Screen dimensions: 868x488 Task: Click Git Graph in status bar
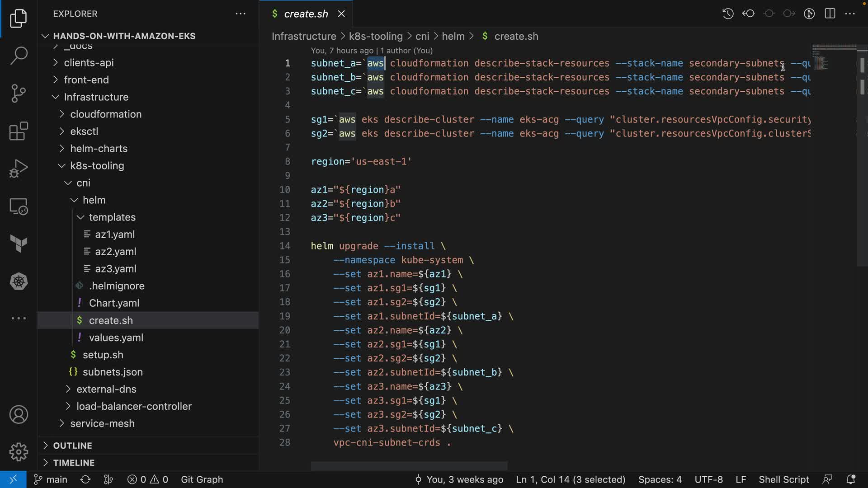point(202,479)
